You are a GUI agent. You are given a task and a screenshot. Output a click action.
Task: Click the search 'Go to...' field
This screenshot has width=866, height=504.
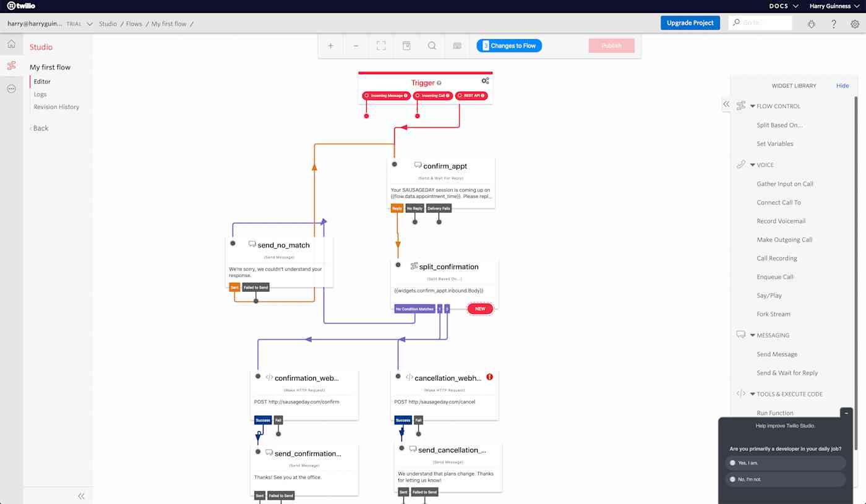[760, 23]
